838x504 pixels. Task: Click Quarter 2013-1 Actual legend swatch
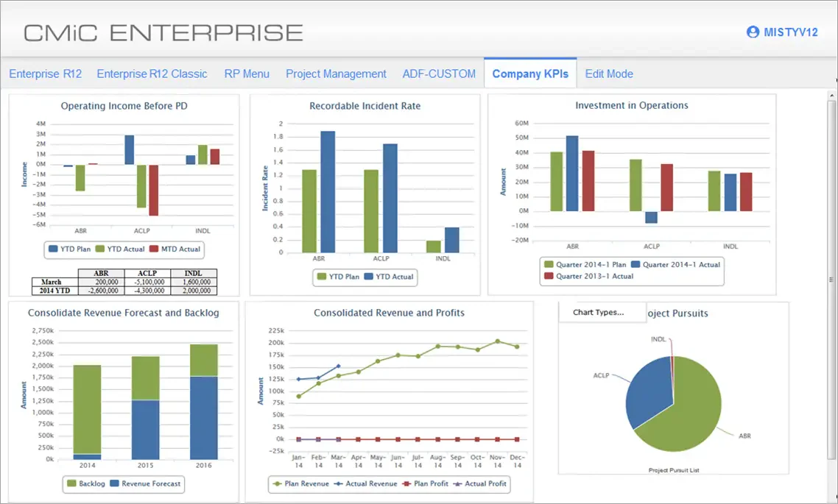click(x=549, y=276)
